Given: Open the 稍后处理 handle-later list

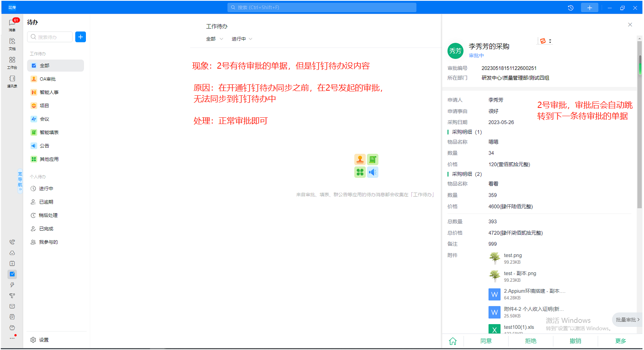Looking at the screenshot, I should [56, 215].
